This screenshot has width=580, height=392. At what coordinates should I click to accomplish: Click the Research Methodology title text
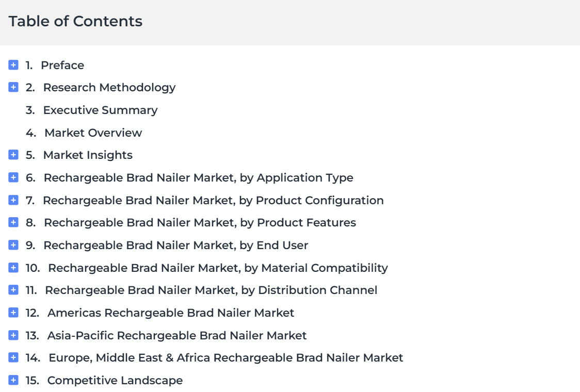[109, 88]
